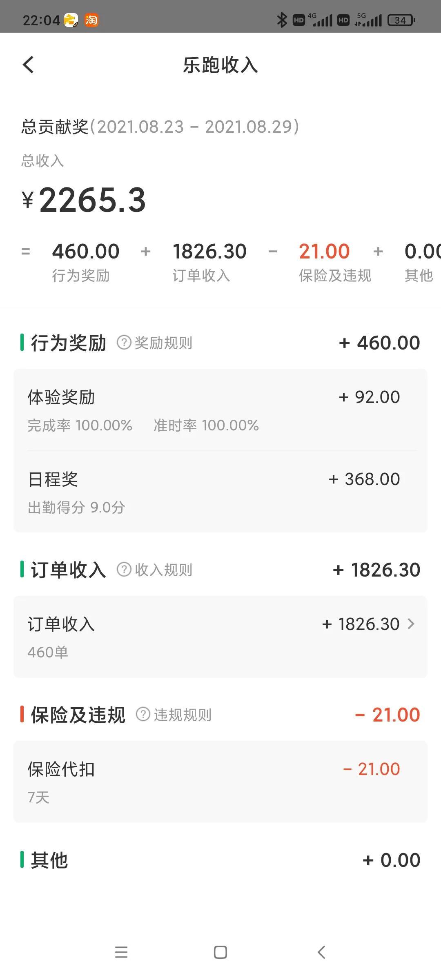Tap the red 21.00 保险及违规 summary figure
Viewport: 441px width, 980px height.
click(x=324, y=252)
